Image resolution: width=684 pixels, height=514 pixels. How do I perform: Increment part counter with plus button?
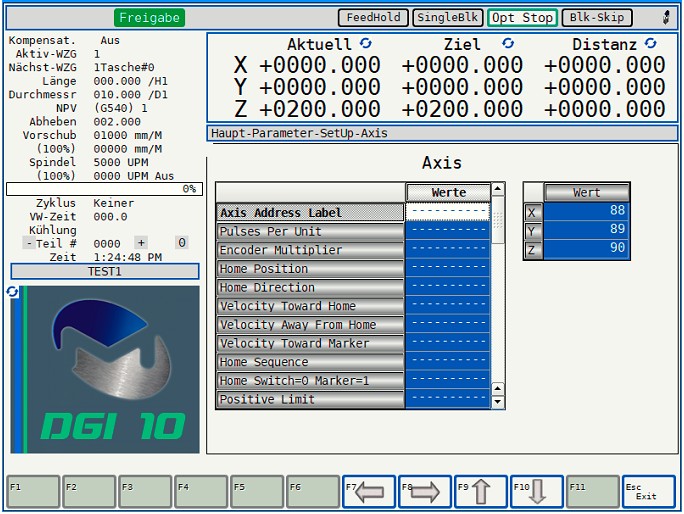141,243
